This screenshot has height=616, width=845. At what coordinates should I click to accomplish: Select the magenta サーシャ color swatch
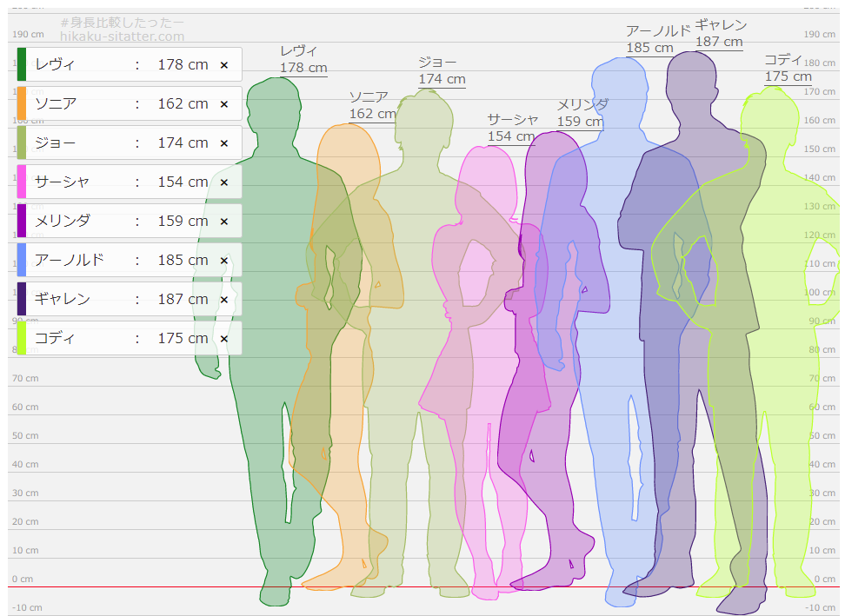tap(22, 182)
